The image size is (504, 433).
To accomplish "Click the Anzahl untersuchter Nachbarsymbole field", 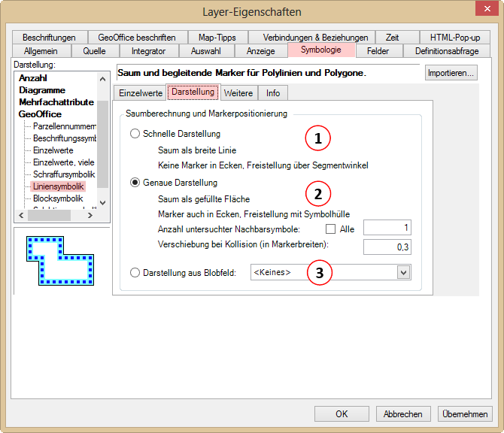I will pos(387,228).
